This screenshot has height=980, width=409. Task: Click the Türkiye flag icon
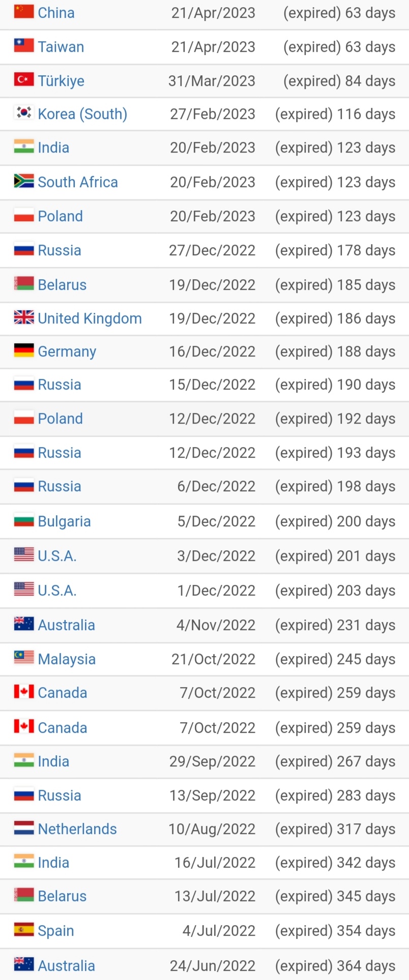[24, 80]
